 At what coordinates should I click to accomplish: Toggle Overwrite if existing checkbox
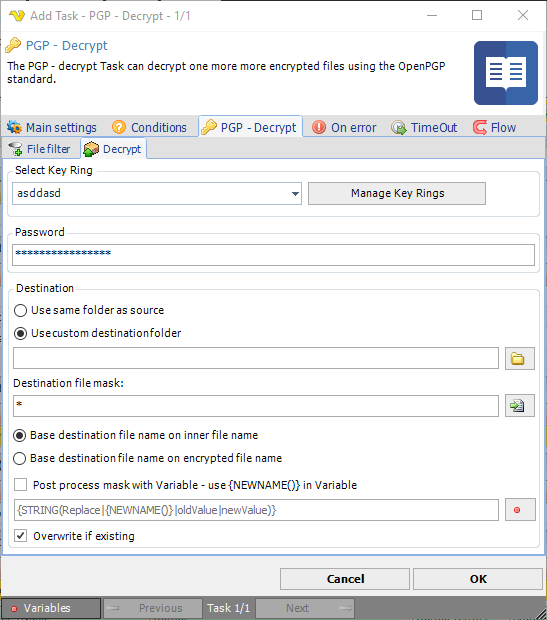pos(21,536)
